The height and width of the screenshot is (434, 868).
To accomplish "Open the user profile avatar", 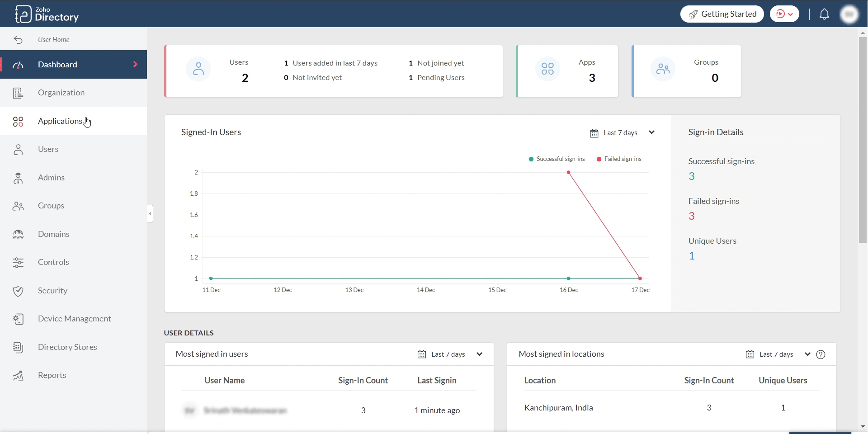I will pyautogui.click(x=849, y=14).
